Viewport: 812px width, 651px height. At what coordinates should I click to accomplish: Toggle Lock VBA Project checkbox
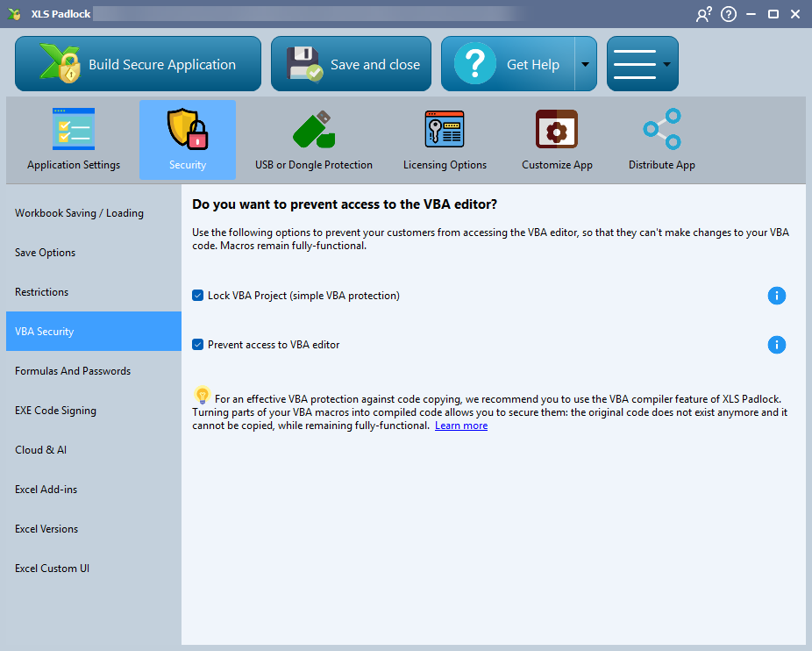coord(198,296)
